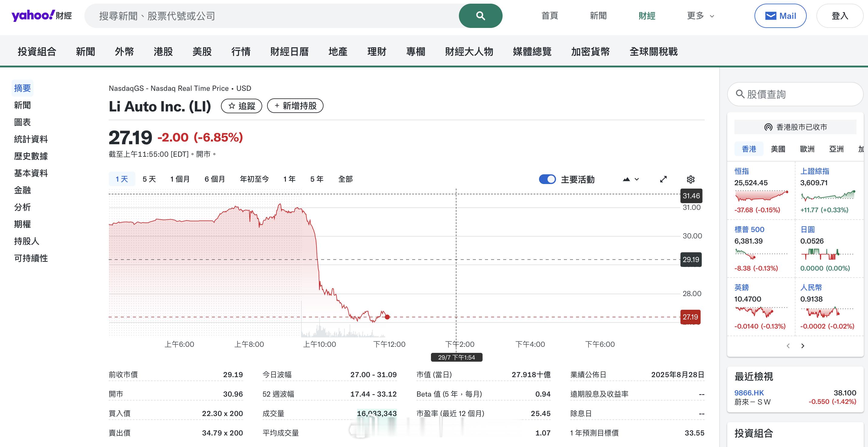Viewport: 868px width, 447px height.
Task: Select the 年初至今 chart range
Action: tap(254, 179)
